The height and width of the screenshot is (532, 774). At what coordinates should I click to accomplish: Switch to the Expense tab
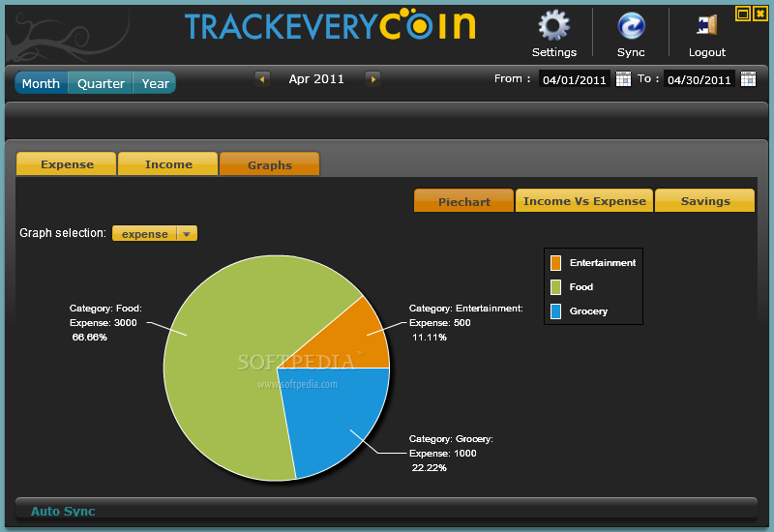[67, 163]
